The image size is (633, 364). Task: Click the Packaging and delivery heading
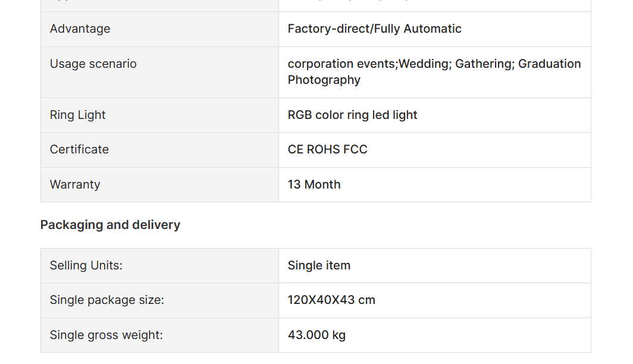(x=110, y=225)
